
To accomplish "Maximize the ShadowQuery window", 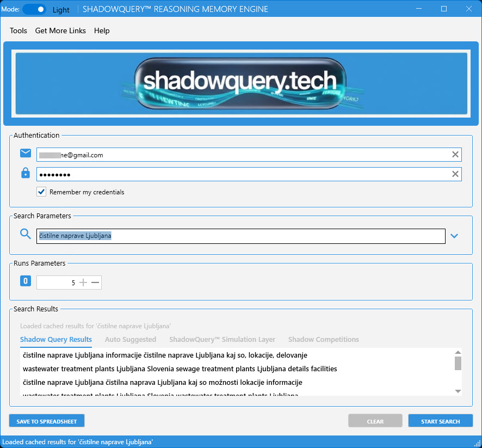I will (444, 9).
